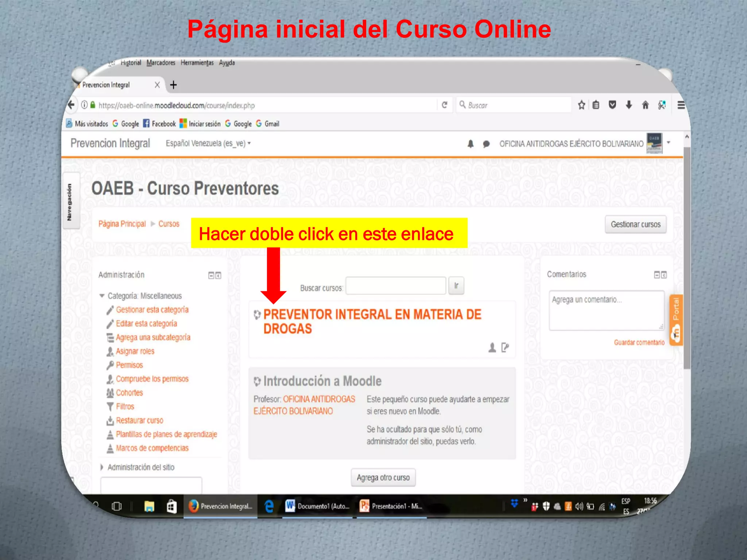Click the Buscar cursos input field
This screenshot has width=747, height=560.
pos(395,285)
